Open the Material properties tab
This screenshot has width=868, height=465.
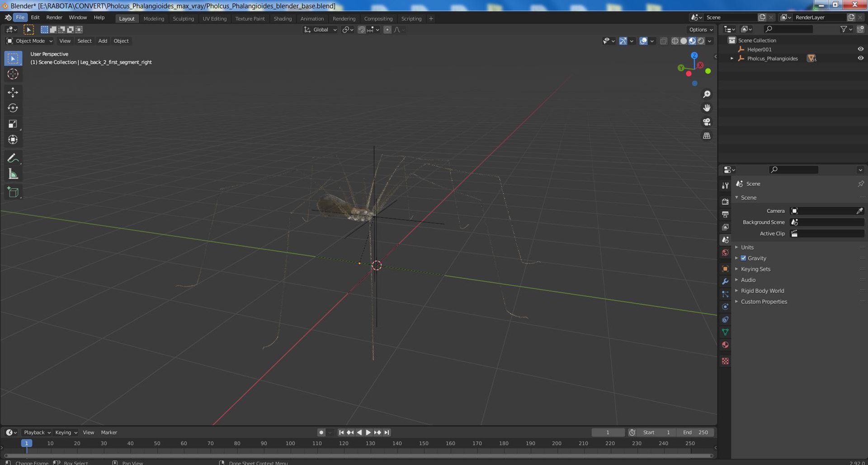pos(725,345)
